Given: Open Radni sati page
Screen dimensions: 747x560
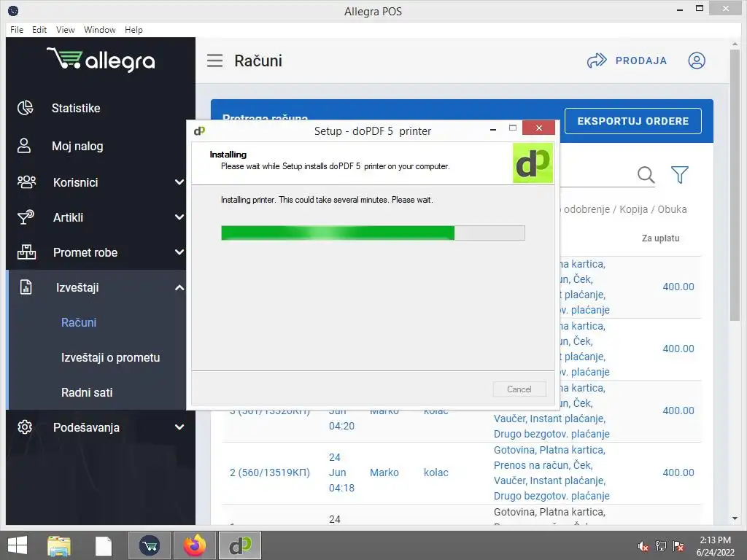Looking at the screenshot, I should [x=87, y=392].
